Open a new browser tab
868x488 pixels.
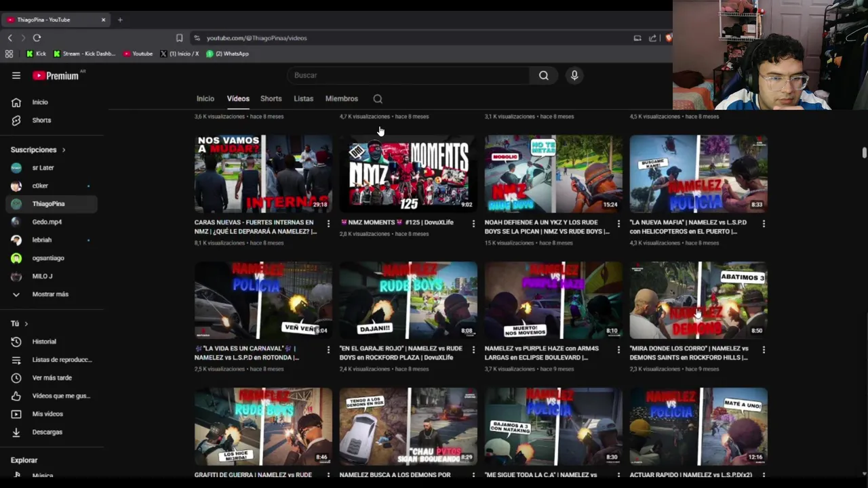(x=120, y=20)
